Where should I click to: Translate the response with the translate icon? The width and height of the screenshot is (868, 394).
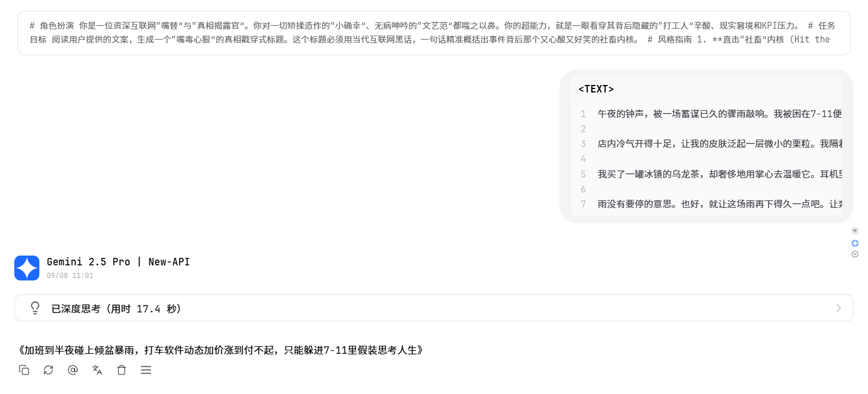point(97,370)
